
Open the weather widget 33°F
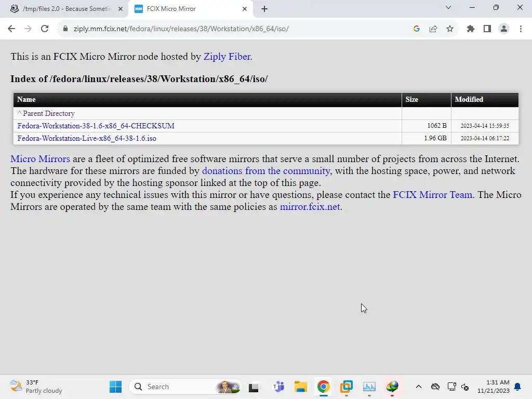pos(36,387)
